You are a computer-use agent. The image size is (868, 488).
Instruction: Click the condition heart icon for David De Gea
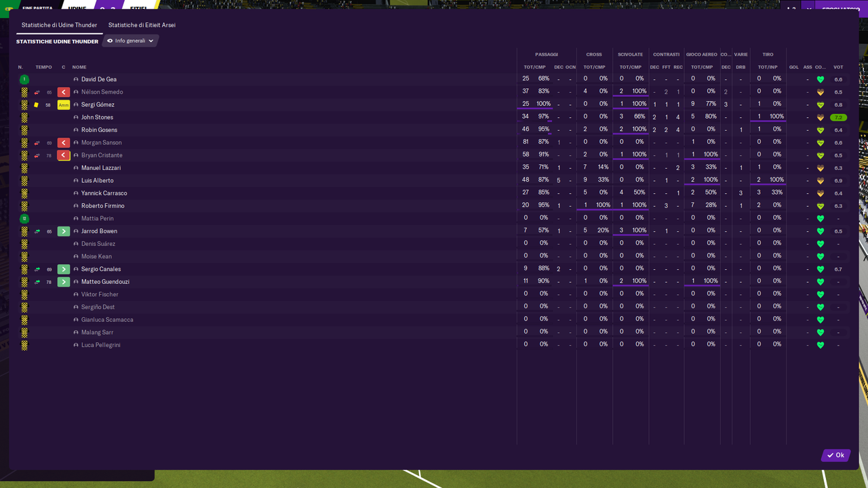pos(821,79)
